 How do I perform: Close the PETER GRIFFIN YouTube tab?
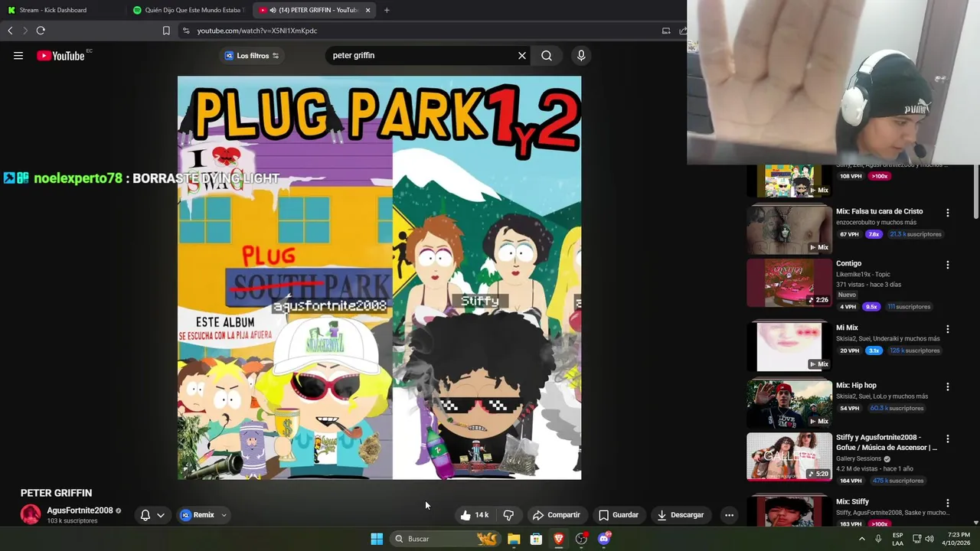tap(368, 10)
